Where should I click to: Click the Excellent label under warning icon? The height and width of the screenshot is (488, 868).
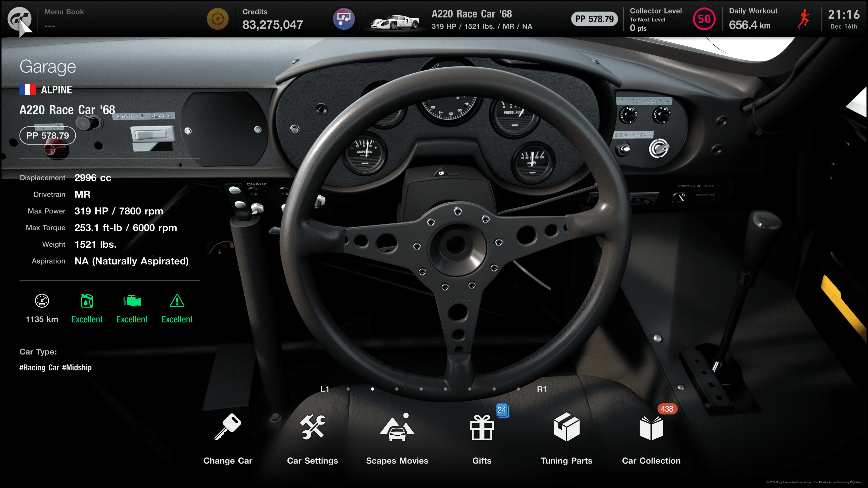177,319
